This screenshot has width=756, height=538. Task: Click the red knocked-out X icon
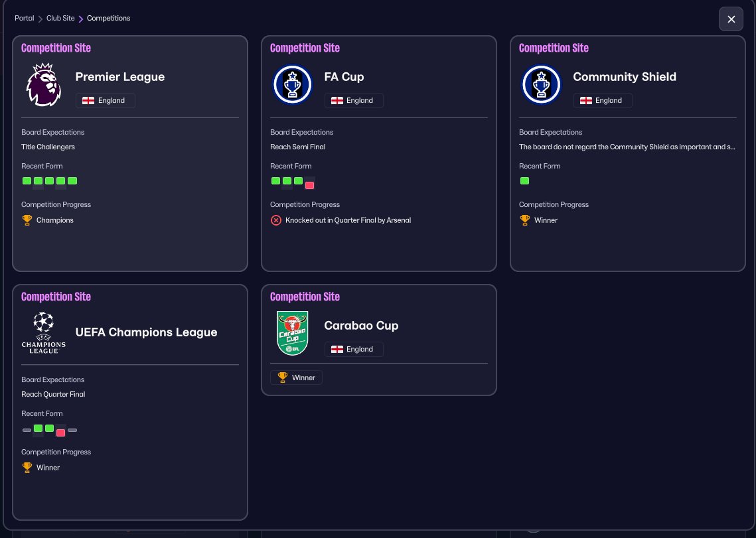[276, 220]
